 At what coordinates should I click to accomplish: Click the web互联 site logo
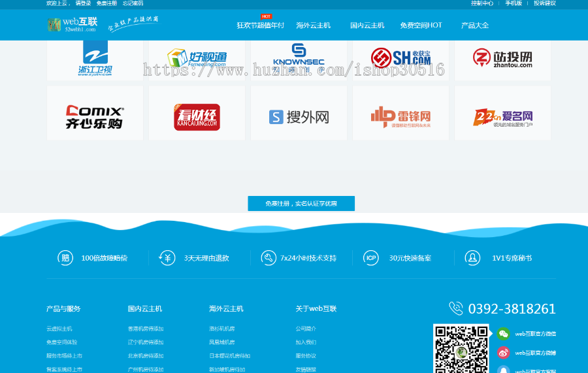[73, 24]
